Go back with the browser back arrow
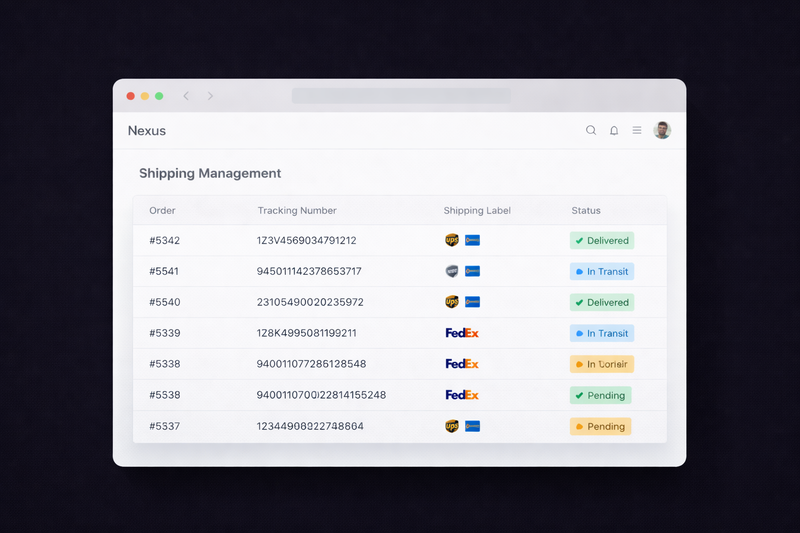This screenshot has width=800, height=533. point(186,96)
